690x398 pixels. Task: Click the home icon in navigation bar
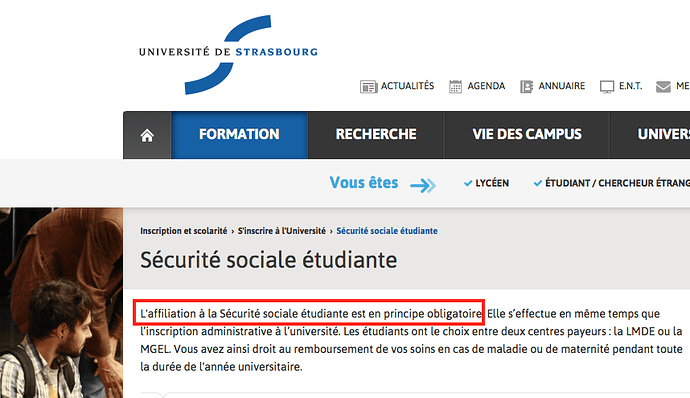[x=147, y=135]
